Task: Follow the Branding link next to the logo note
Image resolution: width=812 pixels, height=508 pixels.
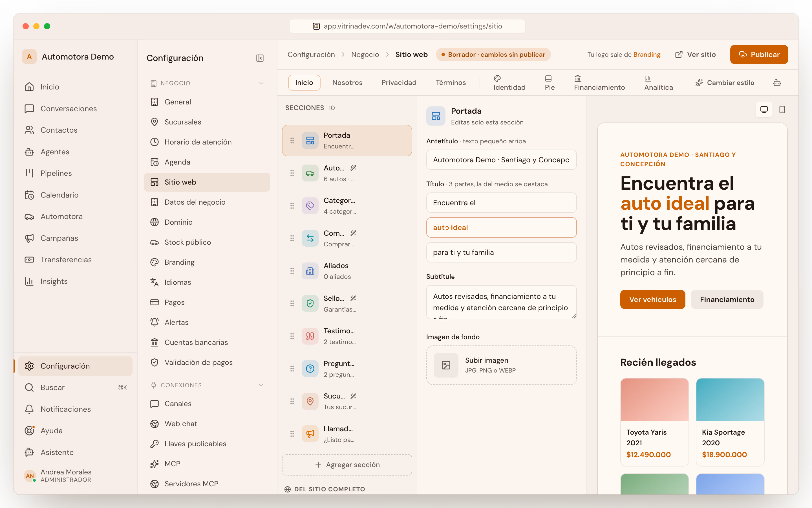Action: coord(646,54)
